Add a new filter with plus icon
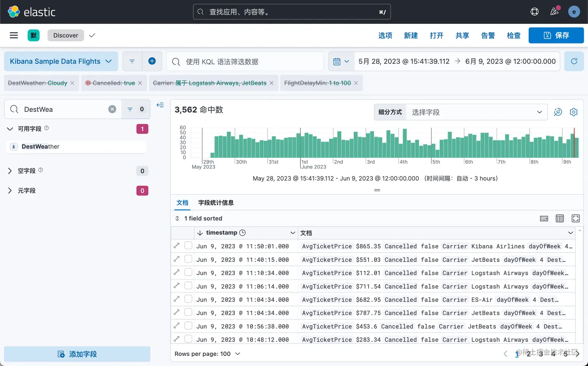This screenshot has width=588, height=366. click(x=152, y=61)
